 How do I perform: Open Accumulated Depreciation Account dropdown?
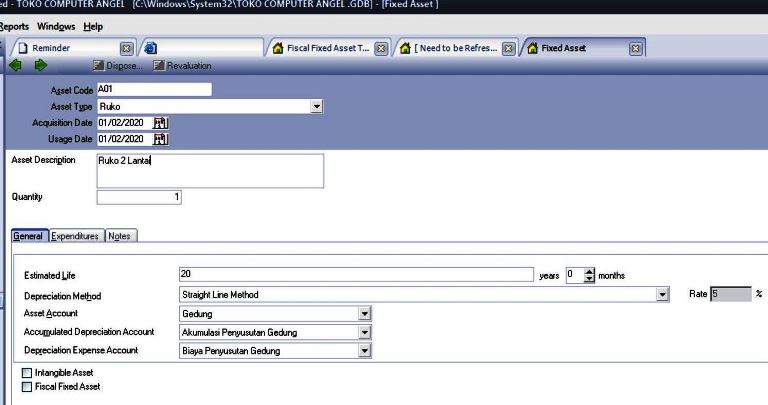[365, 332]
